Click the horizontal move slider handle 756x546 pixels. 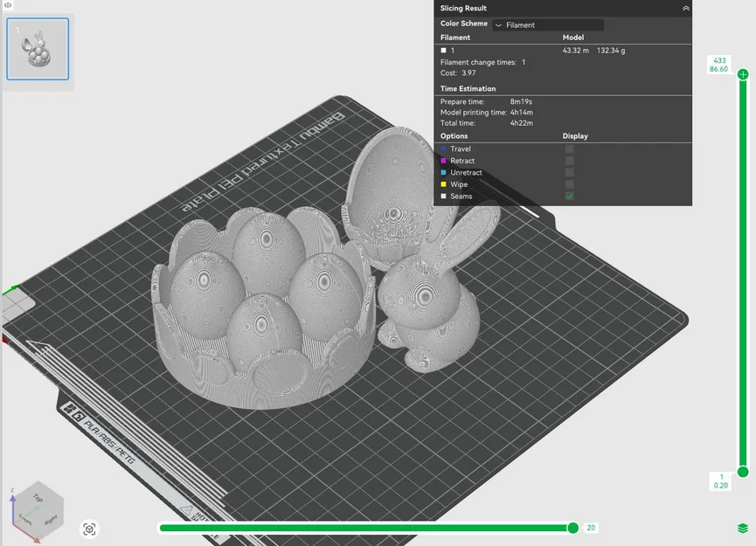572,529
